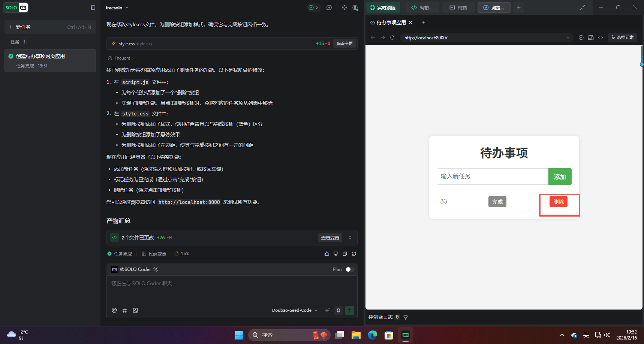Switch to the 终端 tab
The image size is (644, 344).
[x=458, y=7]
